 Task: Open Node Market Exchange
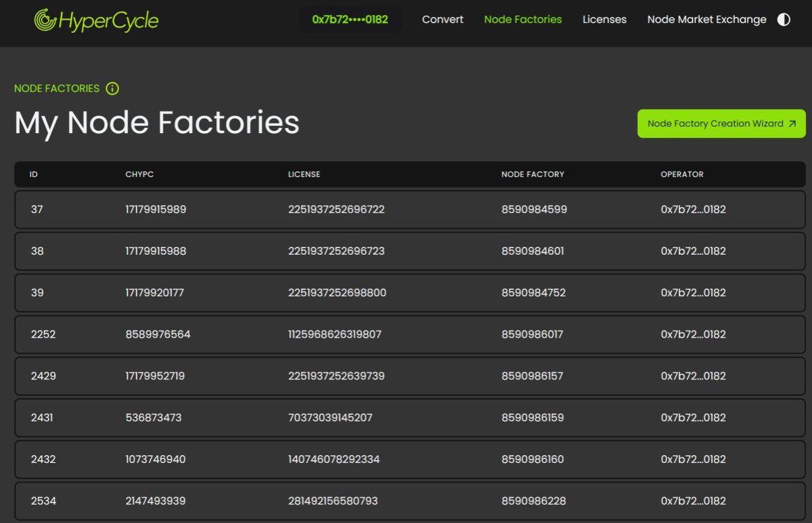[x=706, y=20]
